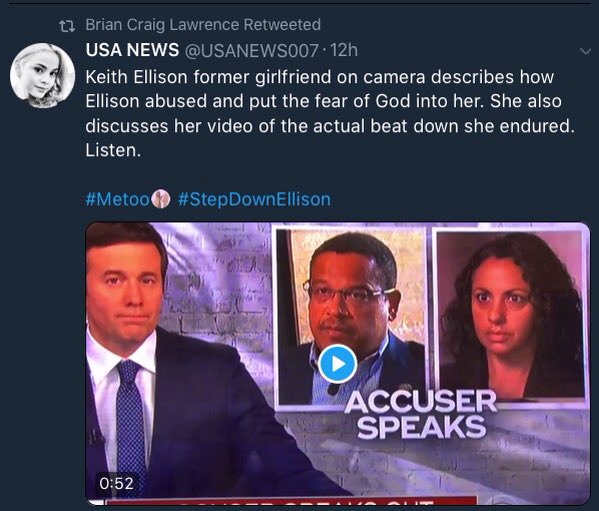This screenshot has width=599, height=511.
Task: Open USA NEWS profile avatar
Action: [42, 75]
